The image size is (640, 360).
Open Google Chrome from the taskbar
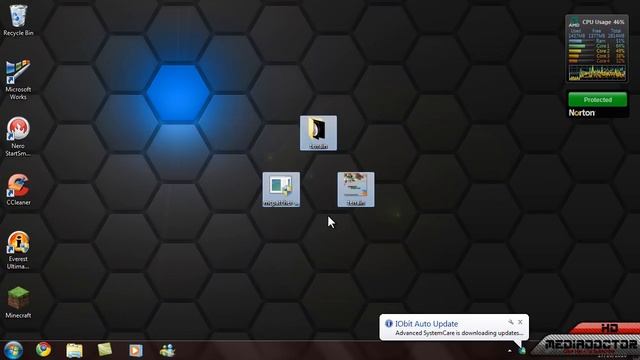[x=43, y=350]
